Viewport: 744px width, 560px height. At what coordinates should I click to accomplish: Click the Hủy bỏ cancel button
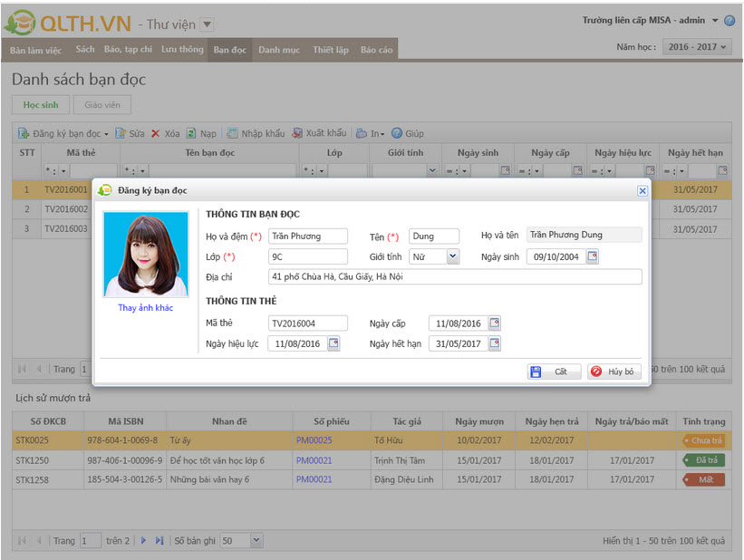click(x=614, y=372)
